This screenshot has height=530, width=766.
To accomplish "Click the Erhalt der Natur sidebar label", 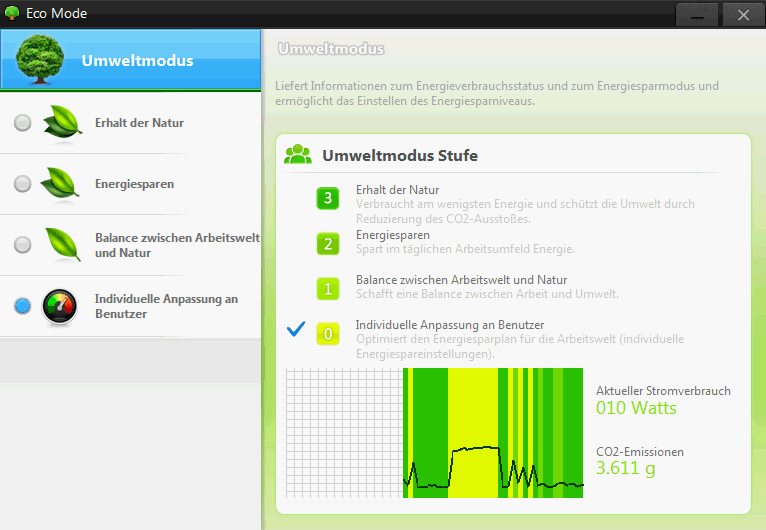I will [x=139, y=123].
